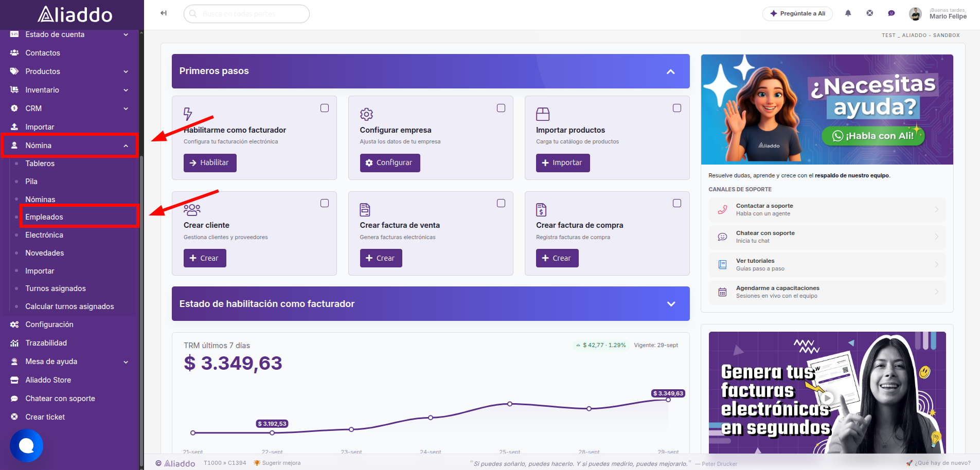Click the help lifebuoy icon in header
The height and width of the screenshot is (470, 980).
870,13
